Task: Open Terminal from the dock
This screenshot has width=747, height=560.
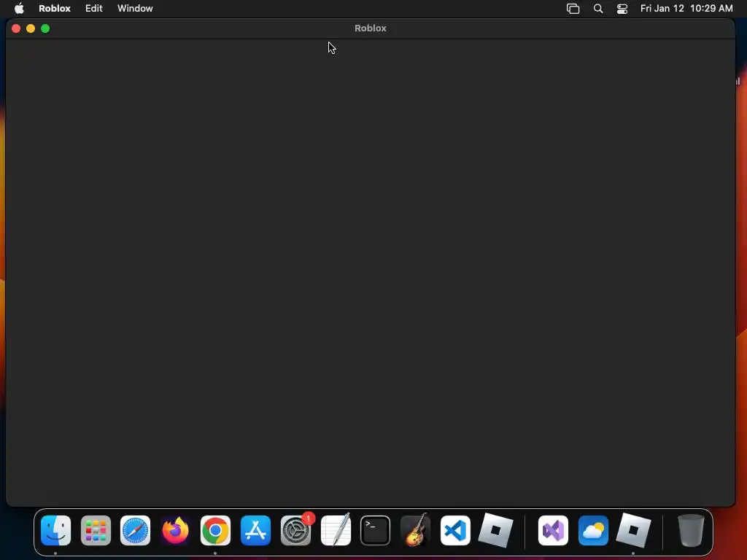Action: pos(376,531)
